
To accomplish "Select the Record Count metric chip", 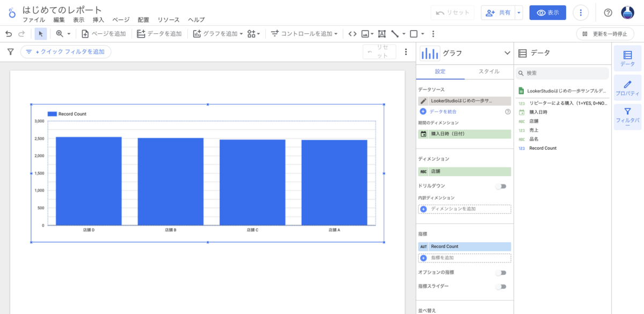I will click(465, 246).
